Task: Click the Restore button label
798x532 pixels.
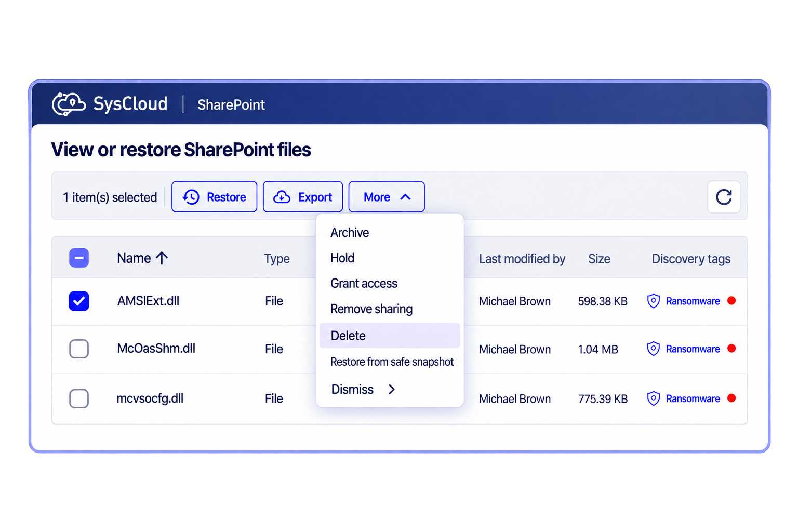Action: tap(227, 197)
